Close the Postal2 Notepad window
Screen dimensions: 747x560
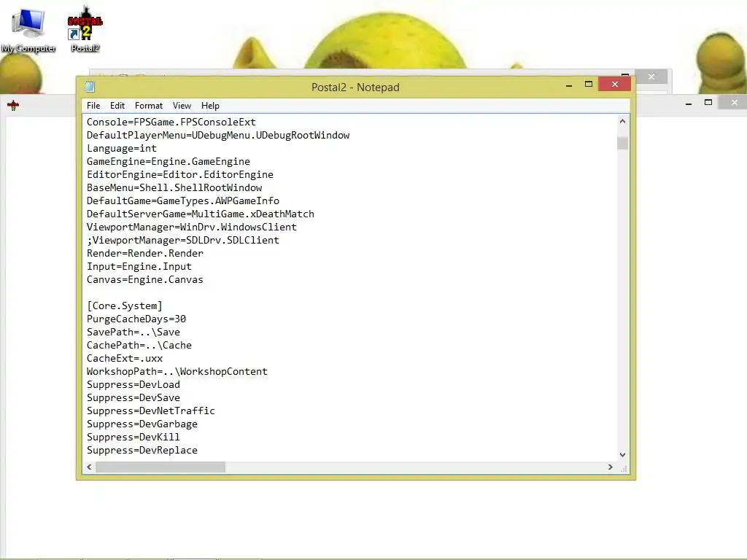tap(614, 85)
